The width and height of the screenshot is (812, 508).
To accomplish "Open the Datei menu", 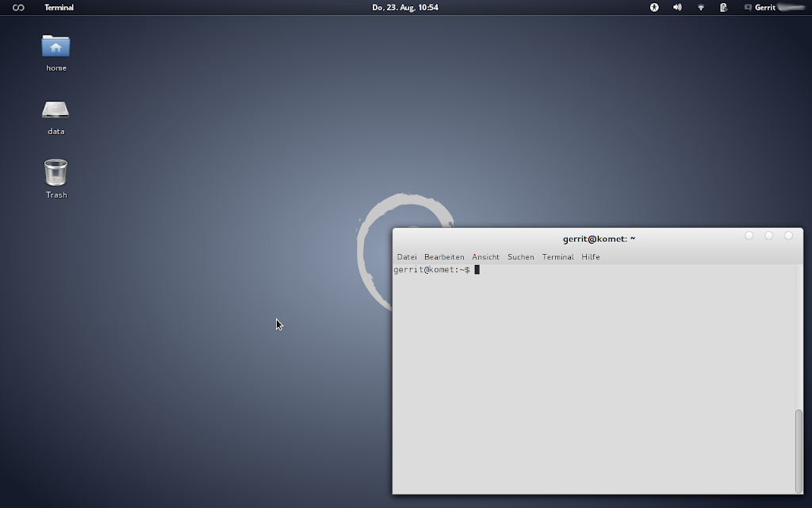I will tap(407, 257).
